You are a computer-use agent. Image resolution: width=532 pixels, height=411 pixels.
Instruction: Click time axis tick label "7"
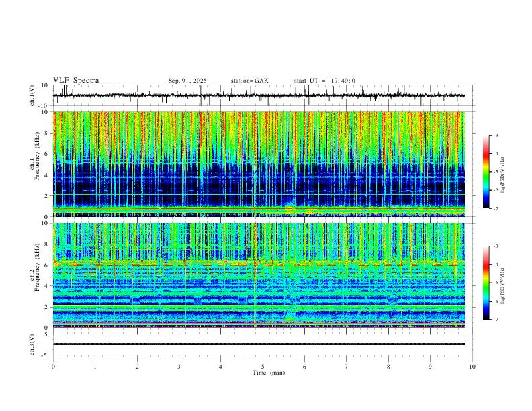coord(347,367)
